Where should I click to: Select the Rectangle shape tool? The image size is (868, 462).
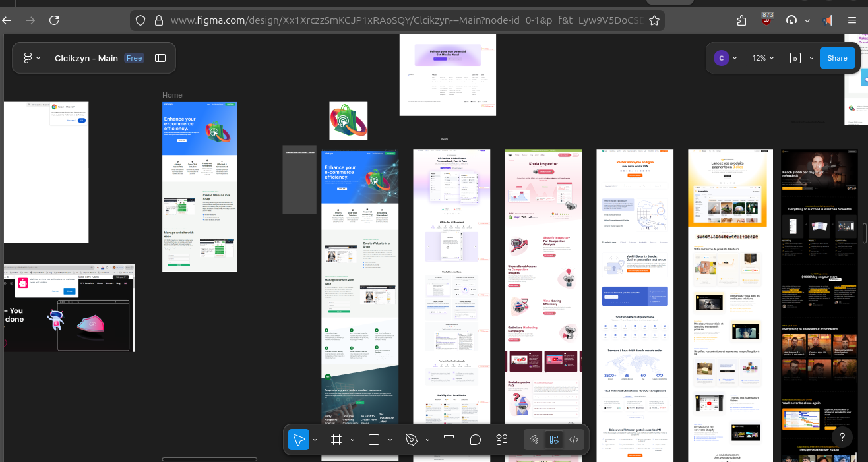(x=374, y=440)
